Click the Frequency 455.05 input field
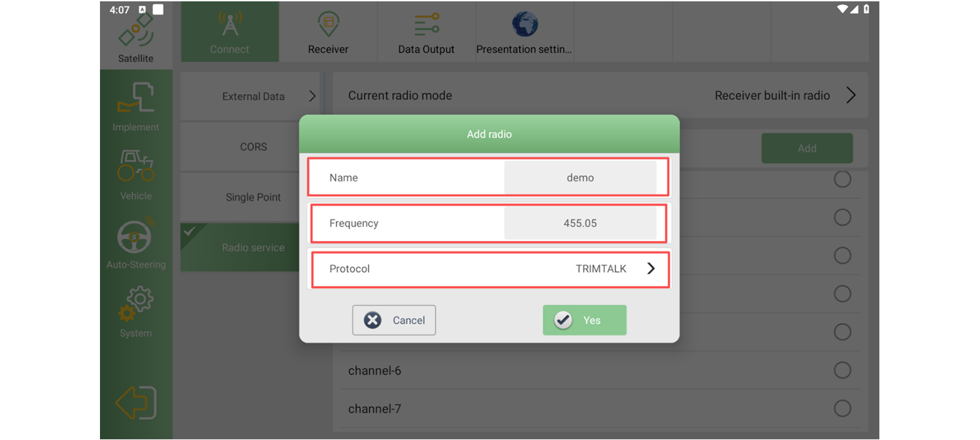 tap(580, 223)
